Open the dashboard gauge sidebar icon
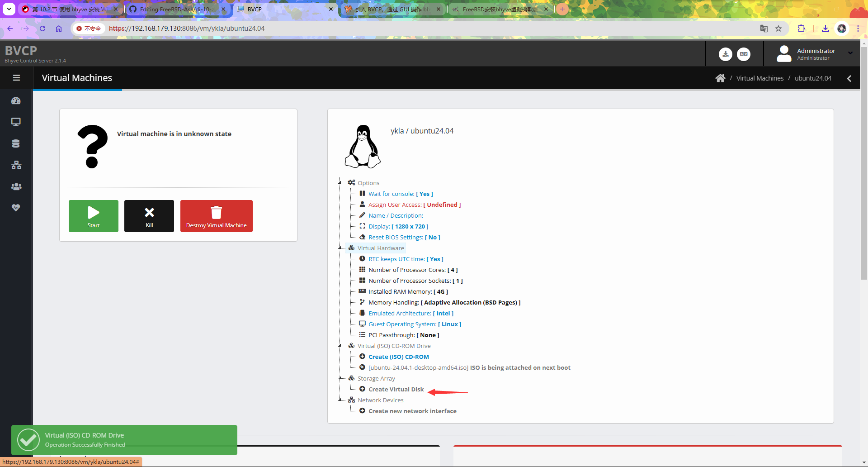This screenshot has height=467, width=868. point(16,100)
